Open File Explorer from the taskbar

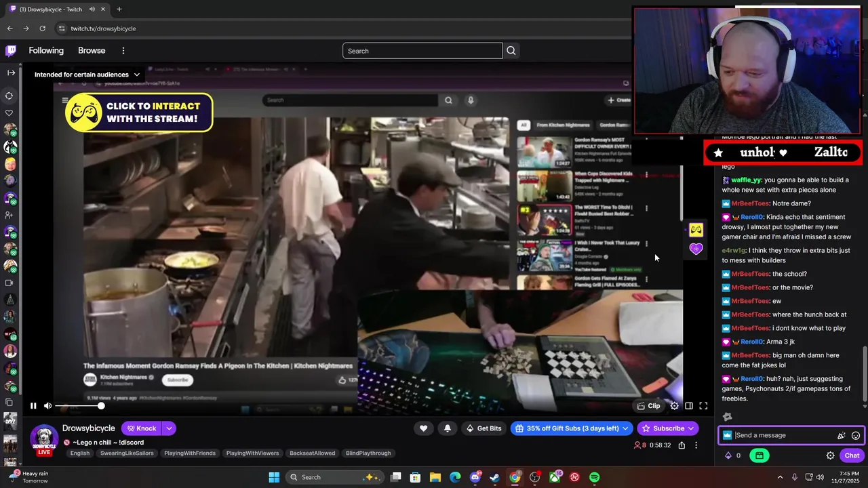point(435,477)
